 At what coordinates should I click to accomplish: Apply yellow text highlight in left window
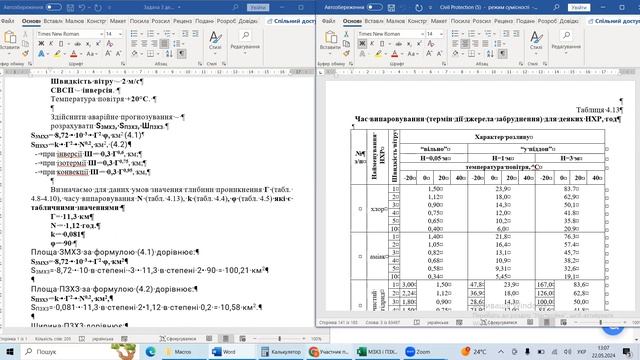[x=56, y=53]
